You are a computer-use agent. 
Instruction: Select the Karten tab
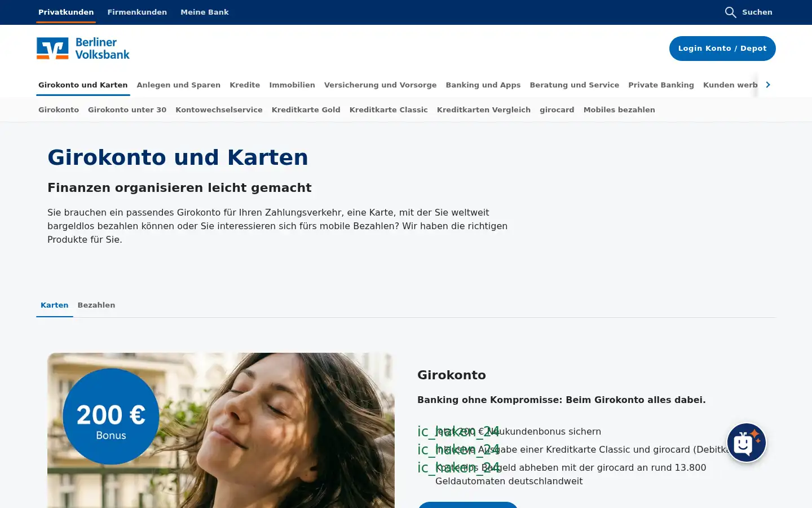(54, 305)
